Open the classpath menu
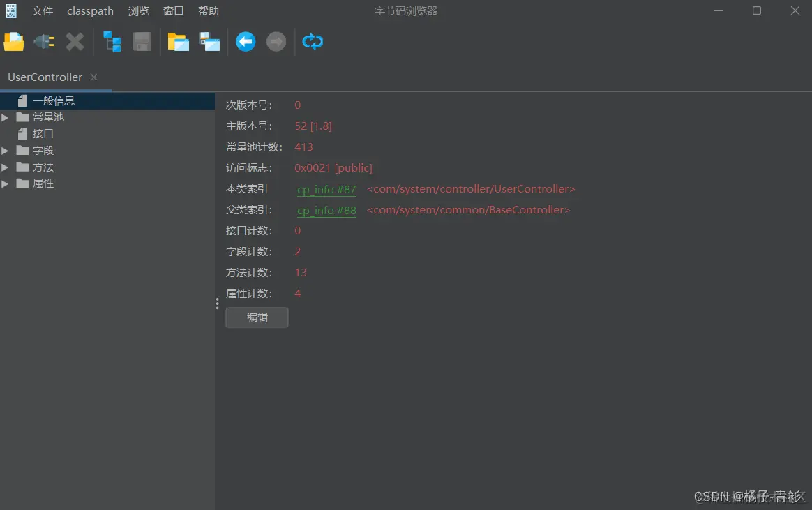Screen dimensions: 812x510 tap(90, 11)
